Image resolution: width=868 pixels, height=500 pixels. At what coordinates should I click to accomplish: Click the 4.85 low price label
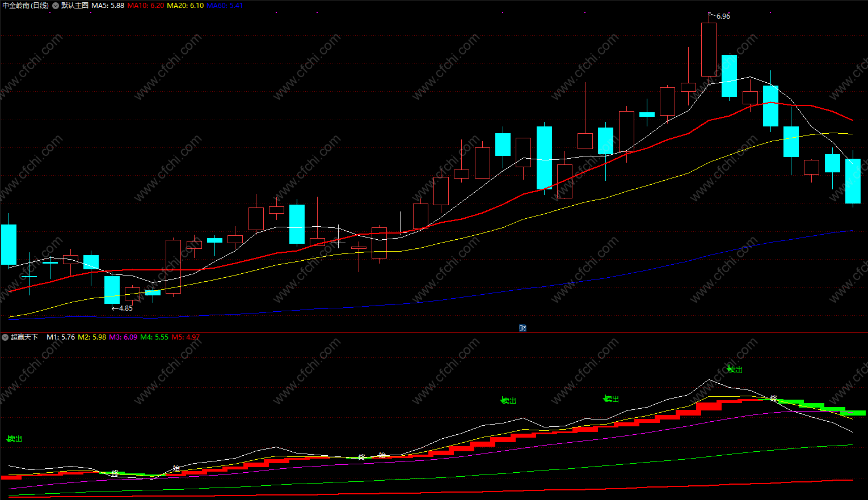[x=125, y=308]
